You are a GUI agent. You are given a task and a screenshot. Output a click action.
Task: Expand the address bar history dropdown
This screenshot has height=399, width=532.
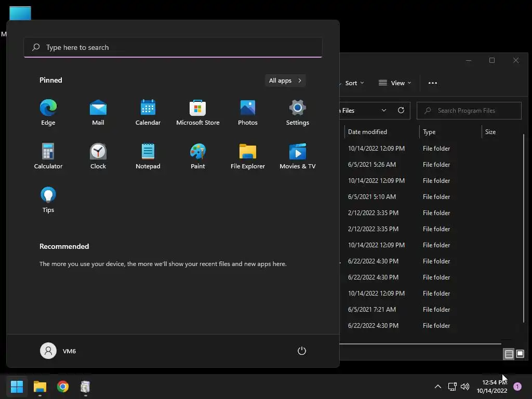click(384, 111)
